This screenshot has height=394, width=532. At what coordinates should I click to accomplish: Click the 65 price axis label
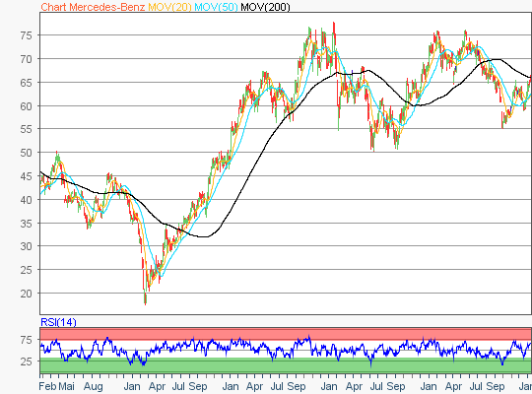(27, 83)
